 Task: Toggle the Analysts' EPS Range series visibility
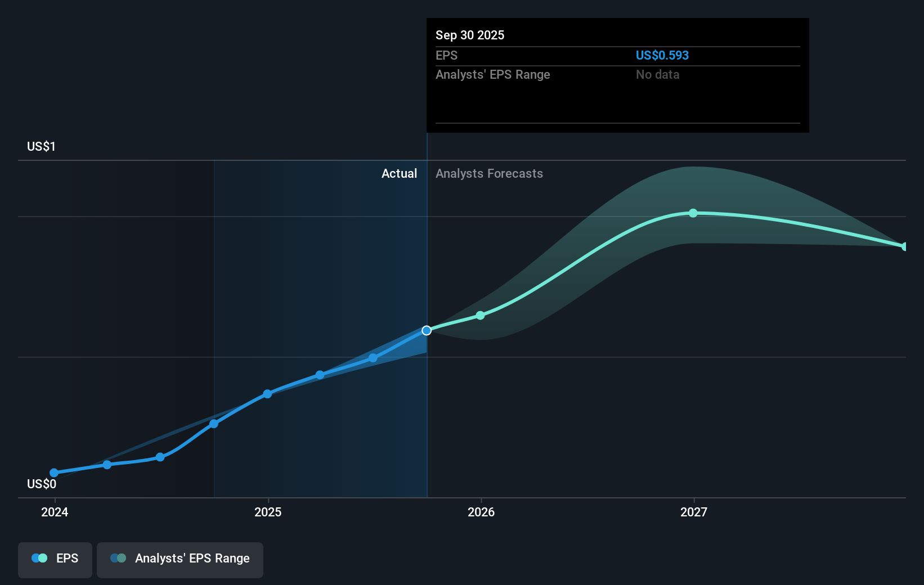pyautogui.click(x=180, y=560)
